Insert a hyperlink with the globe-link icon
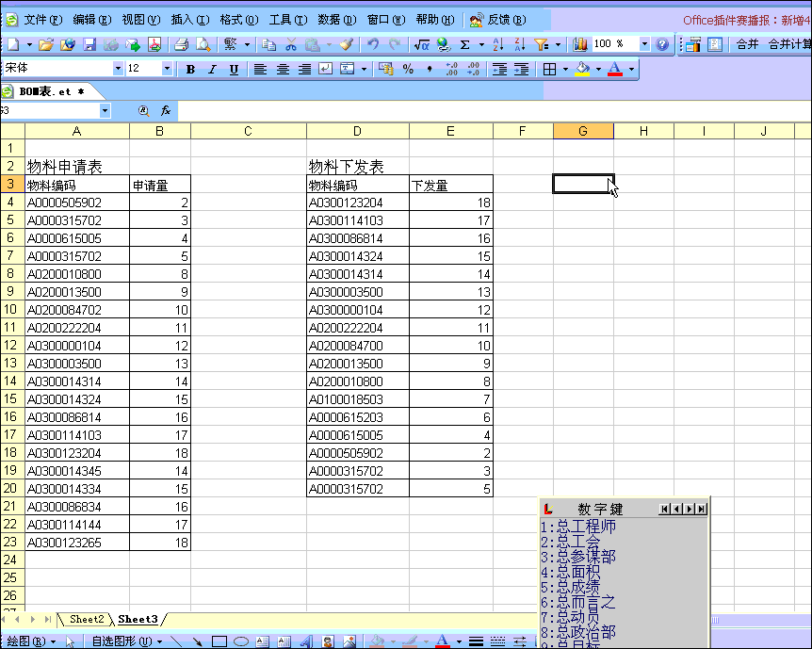This screenshot has height=649, width=812. pyautogui.click(x=444, y=45)
